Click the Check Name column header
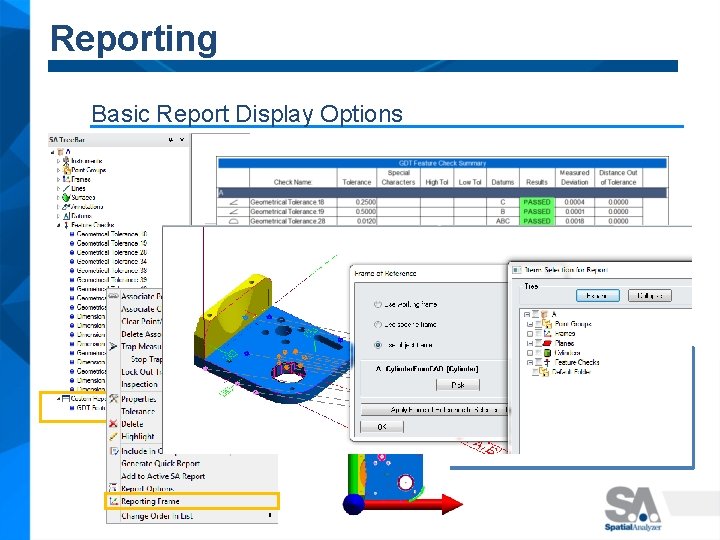 pos(293,182)
